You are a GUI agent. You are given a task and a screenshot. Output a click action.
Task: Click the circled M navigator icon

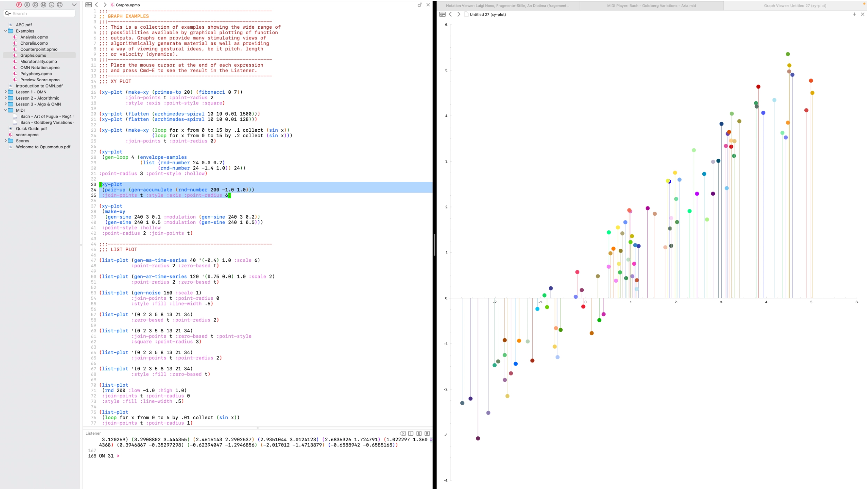pos(43,5)
